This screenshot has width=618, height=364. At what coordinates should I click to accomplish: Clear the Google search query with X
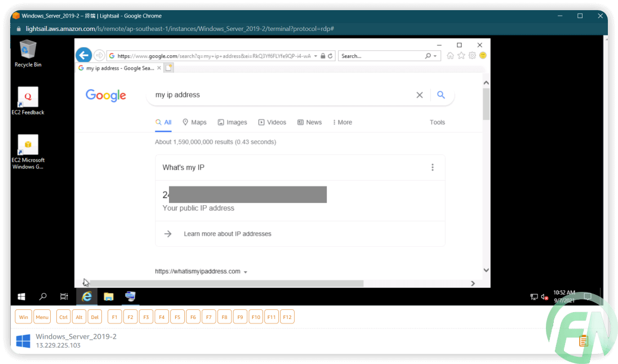pos(419,95)
